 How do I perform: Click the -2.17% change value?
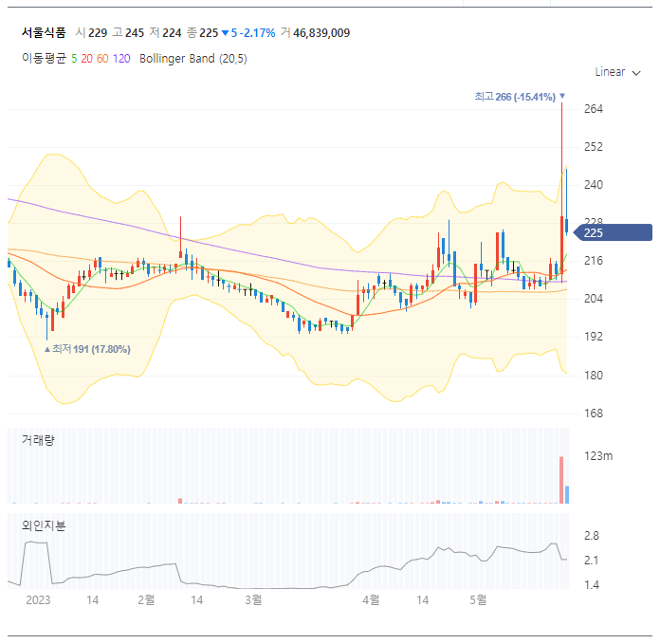click(258, 33)
